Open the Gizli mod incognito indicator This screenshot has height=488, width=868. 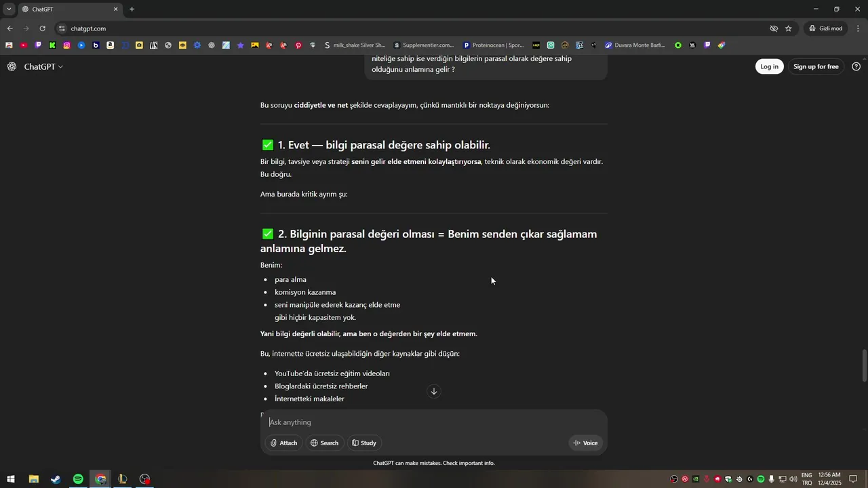point(825,28)
